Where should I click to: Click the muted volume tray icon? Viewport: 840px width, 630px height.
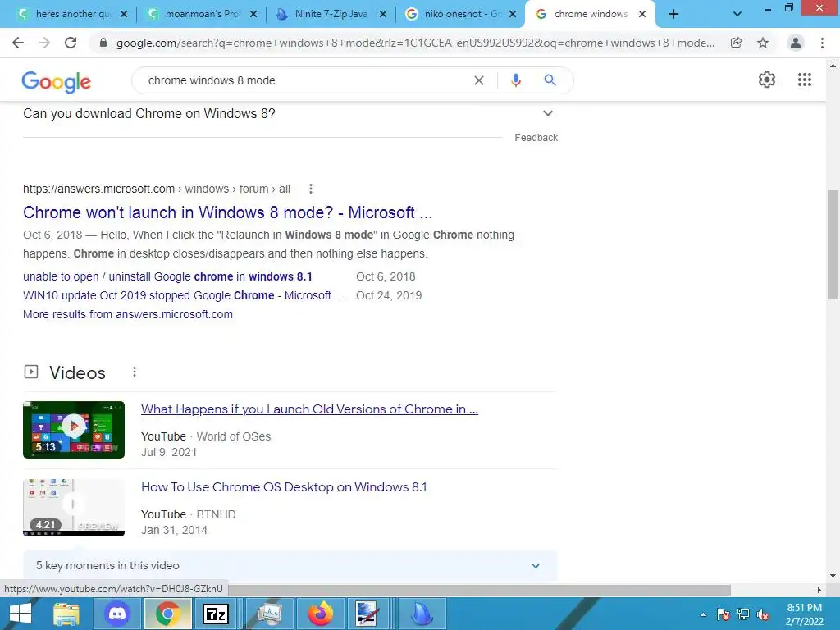[x=762, y=614]
